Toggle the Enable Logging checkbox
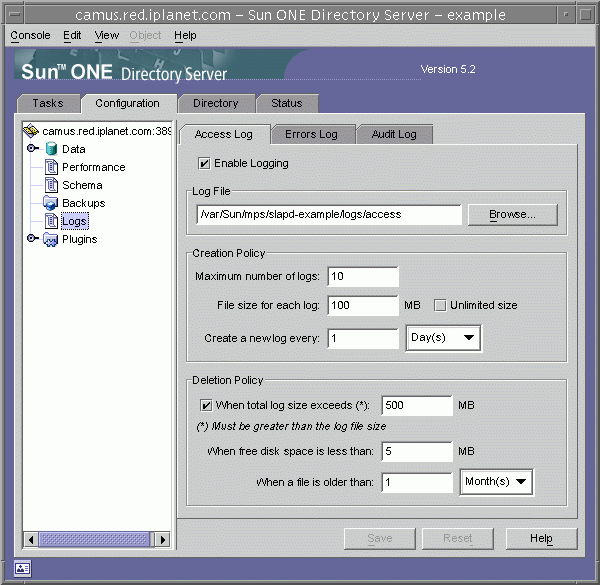This screenshot has height=585, width=600. click(x=204, y=163)
